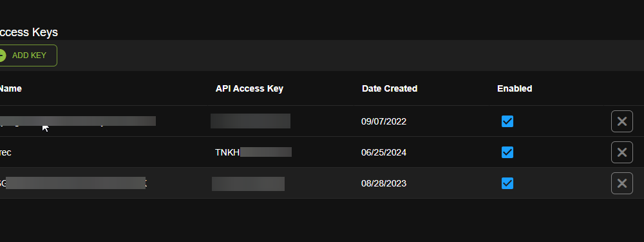The image size is (644, 242).
Task: Click the blurred API key in first row
Action: [x=251, y=121]
